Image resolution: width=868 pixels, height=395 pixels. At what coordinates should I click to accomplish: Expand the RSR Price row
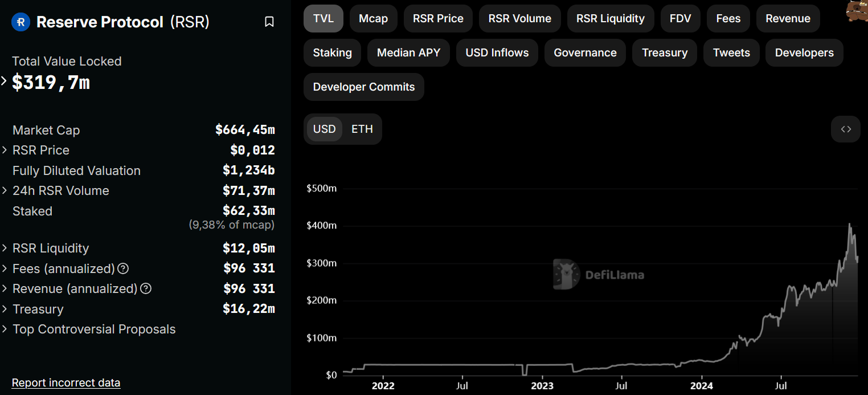pyautogui.click(x=5, y=150)
